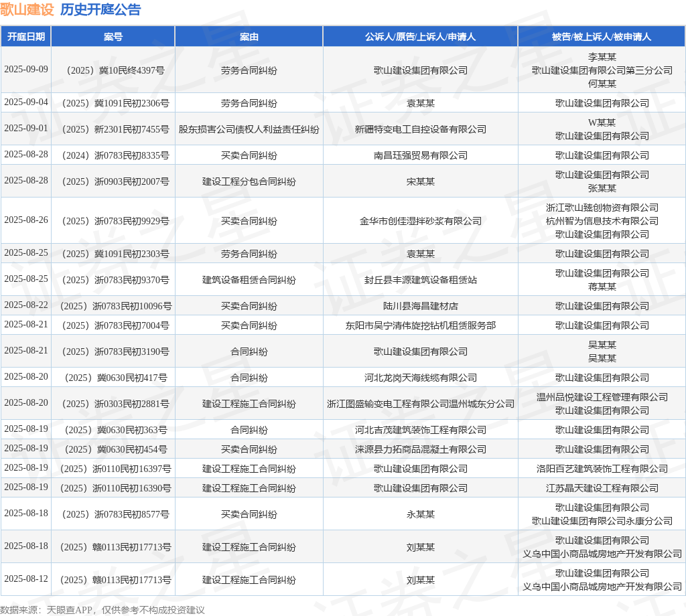Click the 数据来源 天眼查APP footer note

point(102,610)
